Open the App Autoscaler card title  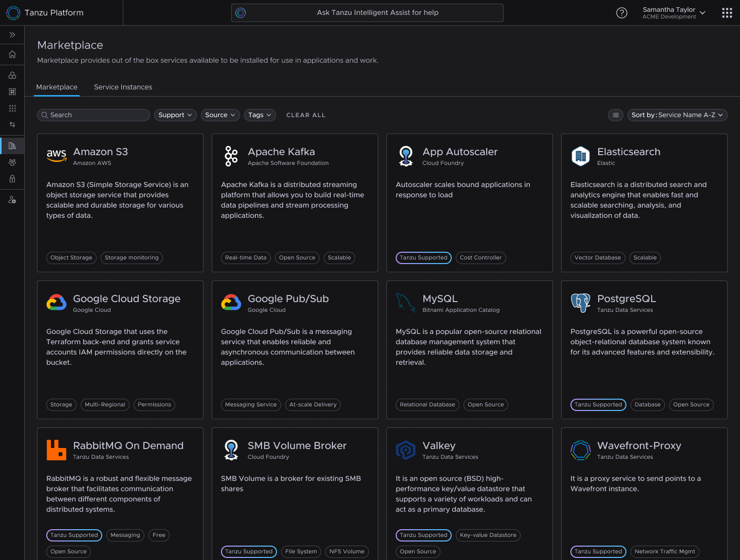click(x=460, y=152)
